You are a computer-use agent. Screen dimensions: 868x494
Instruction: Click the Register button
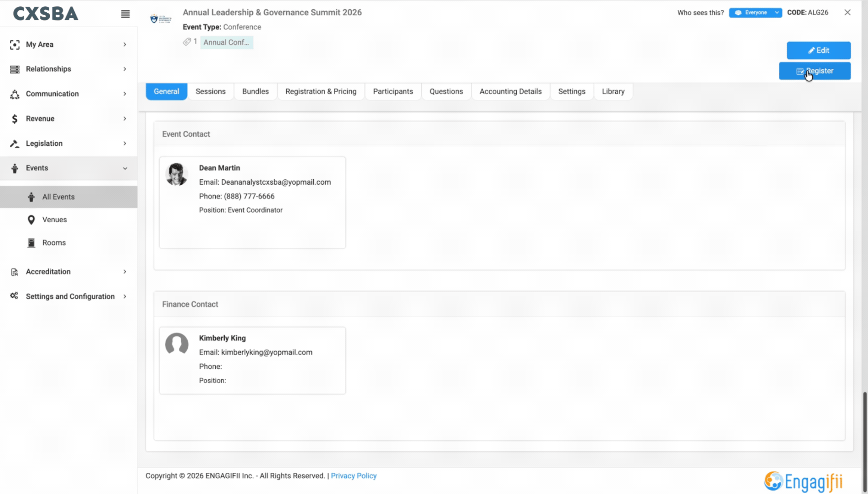814,70
